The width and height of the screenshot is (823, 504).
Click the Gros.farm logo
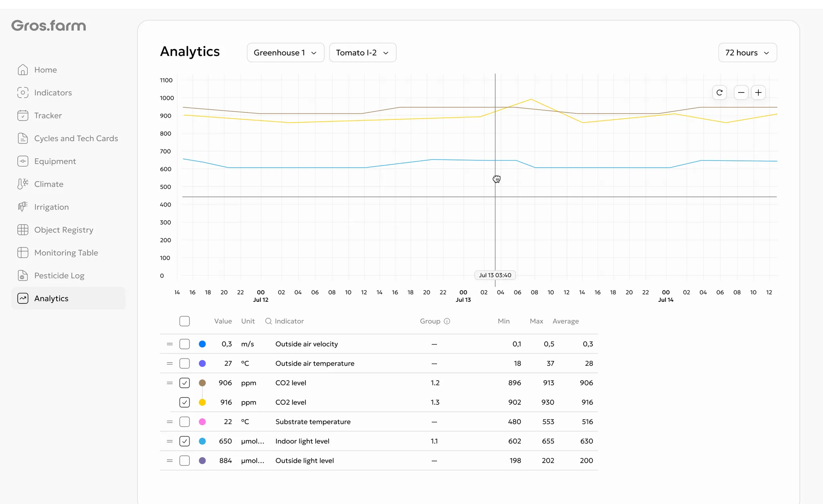coord(49,26)
